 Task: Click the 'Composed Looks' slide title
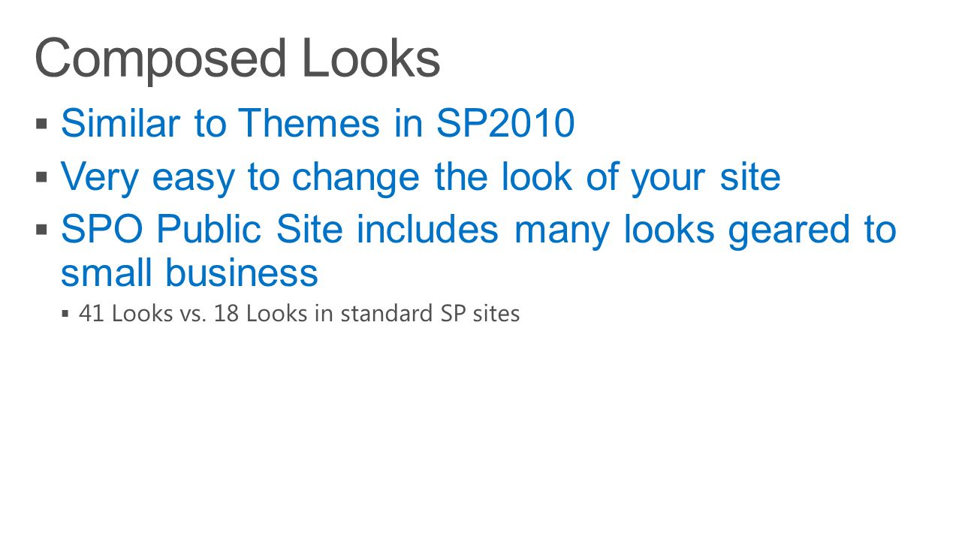(237, 59)
